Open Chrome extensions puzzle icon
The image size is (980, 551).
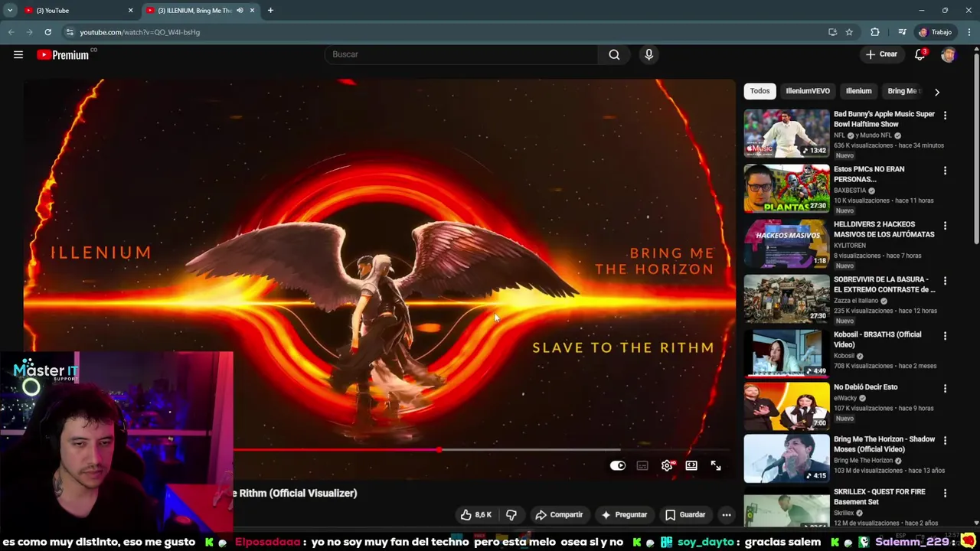click(875, 32)
